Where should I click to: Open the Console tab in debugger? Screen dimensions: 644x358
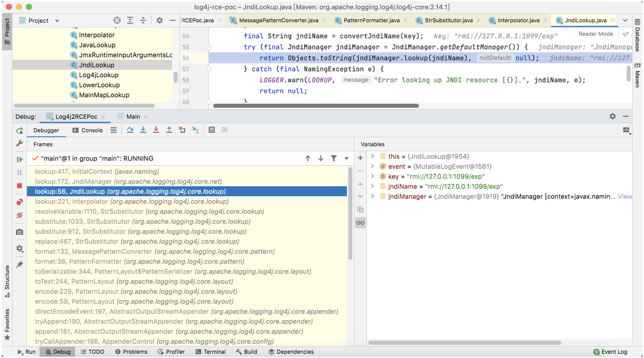(87, 130)
